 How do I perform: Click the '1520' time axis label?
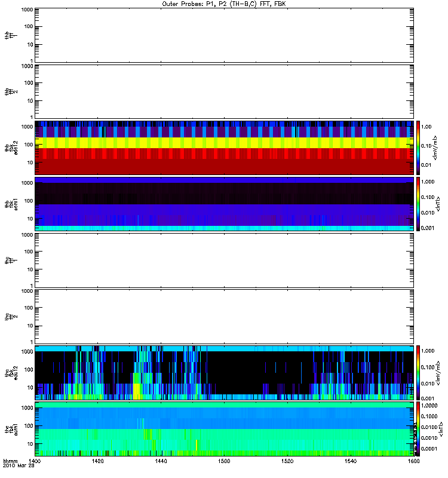287,461
